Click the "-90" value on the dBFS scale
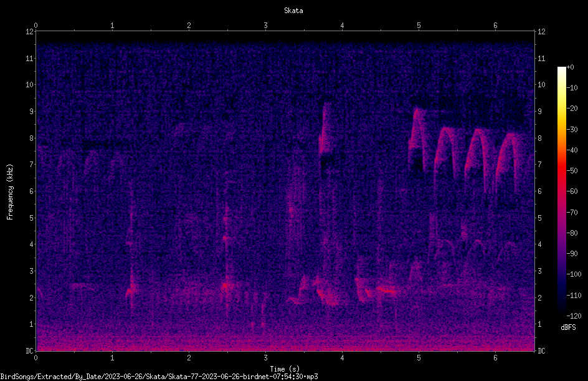 click(x=572, y=254)
